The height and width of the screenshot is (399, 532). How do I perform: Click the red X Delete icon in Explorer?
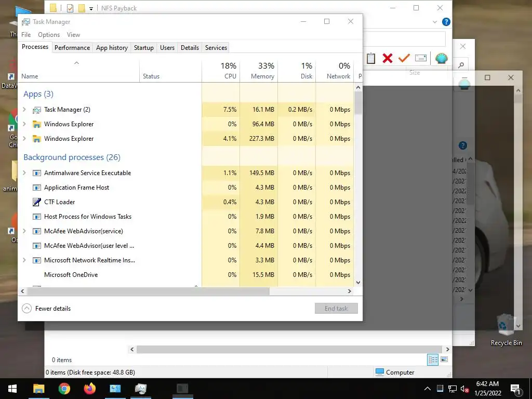click(x=387, y=58)
